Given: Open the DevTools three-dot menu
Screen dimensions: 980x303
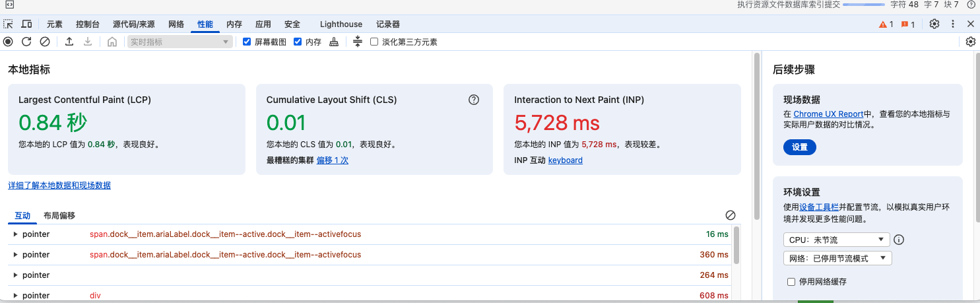Looking at the screenshot, I should [953, 24].
